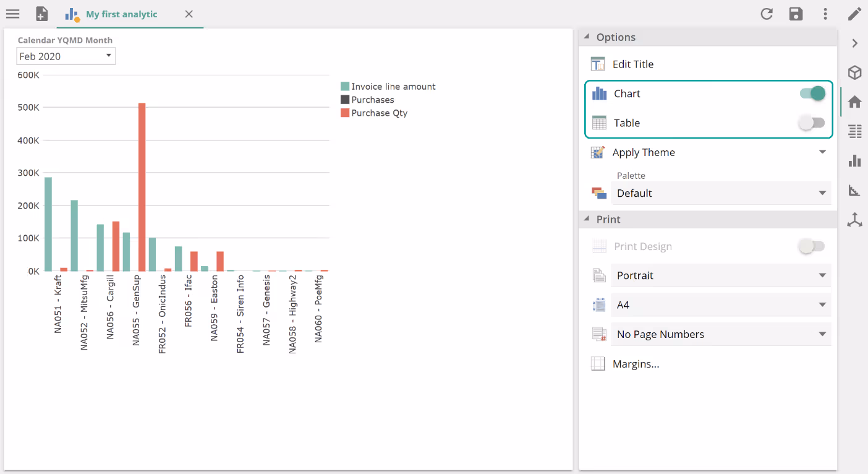
Task: Click the refresh icon in top bar
Action: (x=767, y=14)
